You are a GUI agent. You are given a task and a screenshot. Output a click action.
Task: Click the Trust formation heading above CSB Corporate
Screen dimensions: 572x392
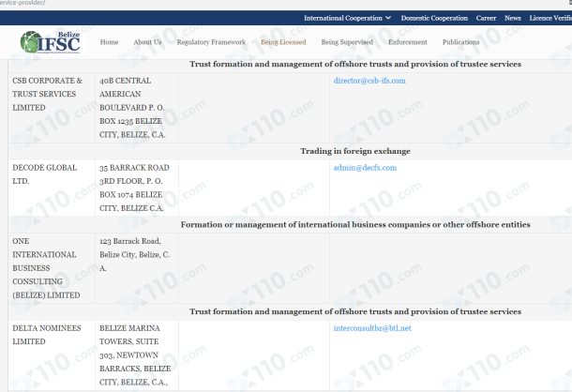tap(355, 64)
